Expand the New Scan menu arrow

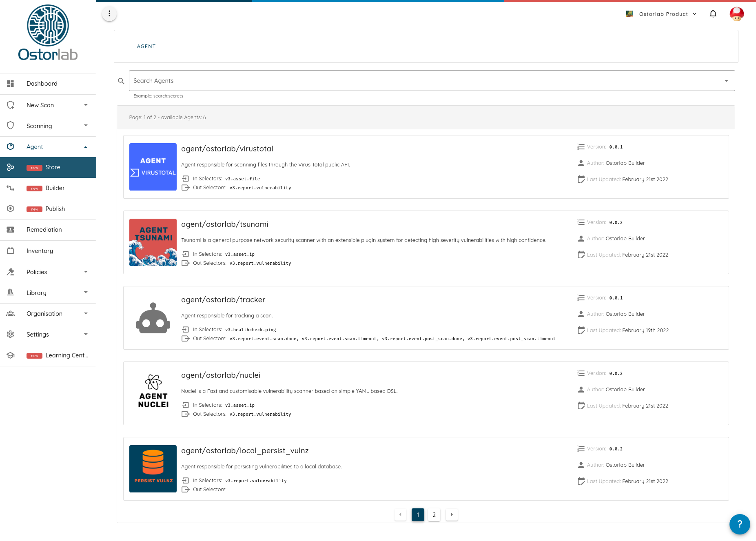tap(86, 105)
